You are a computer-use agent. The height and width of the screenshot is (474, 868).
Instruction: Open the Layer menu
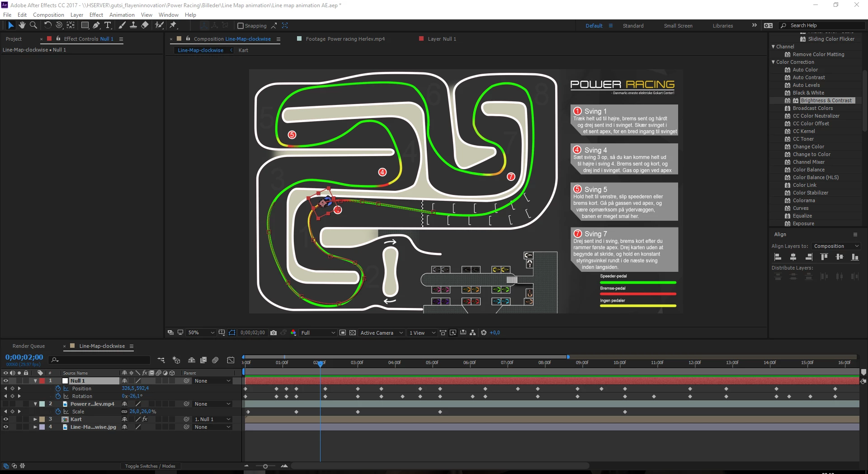coord(77,15)
